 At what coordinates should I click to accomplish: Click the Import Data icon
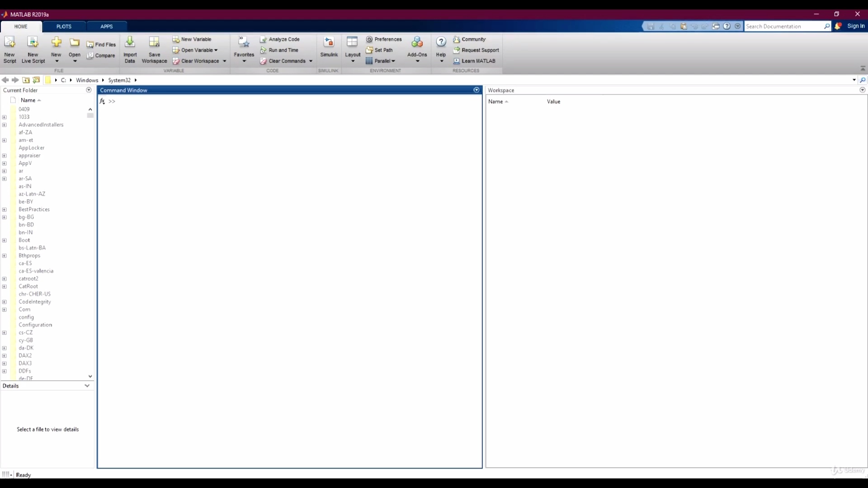[130, 42]
